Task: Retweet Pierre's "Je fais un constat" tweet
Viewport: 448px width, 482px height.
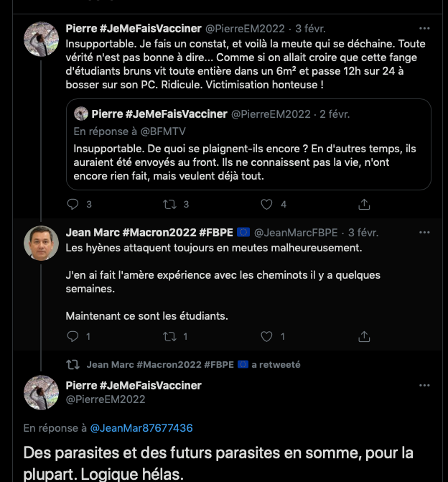Action: pos(170,204)
